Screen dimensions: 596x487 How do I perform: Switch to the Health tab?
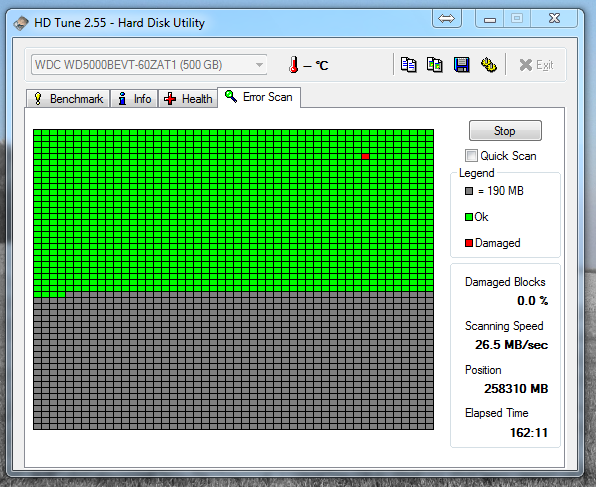188,99
